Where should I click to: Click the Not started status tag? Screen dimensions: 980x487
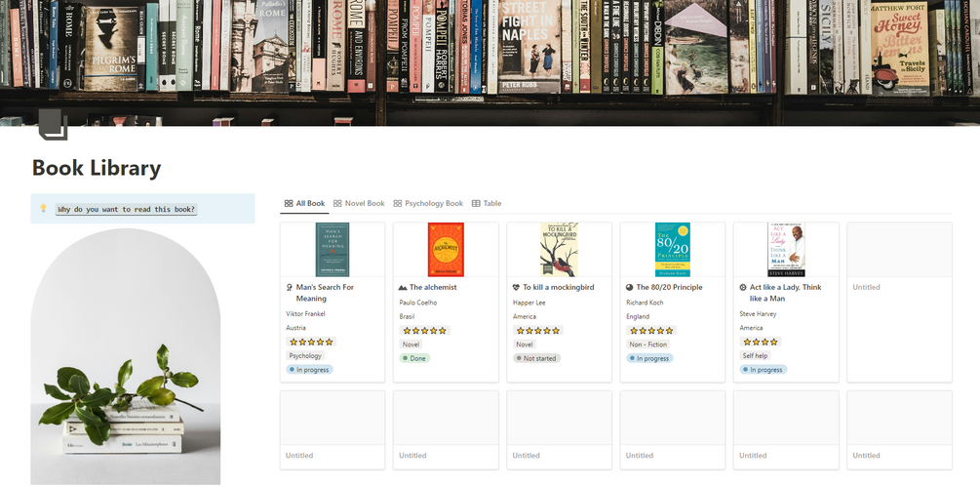[536, 358]
